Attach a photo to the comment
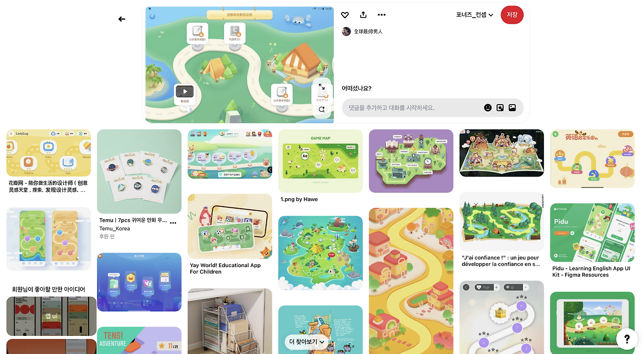This screenshot has height=354, width=644. [512, 108]
